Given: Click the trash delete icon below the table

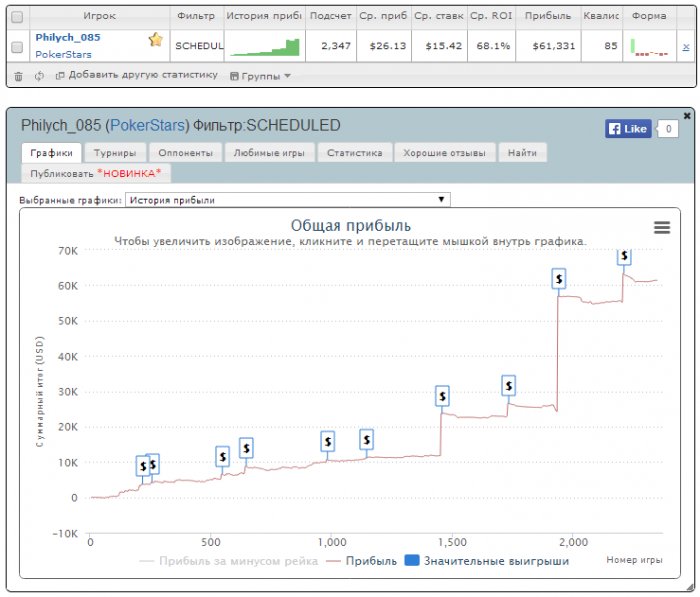Looking at the screenshot, I should [x=18, y=76].
